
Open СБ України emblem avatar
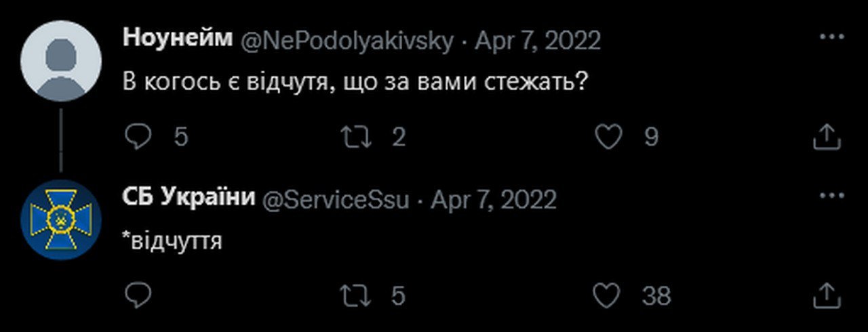tap(60, 220)
